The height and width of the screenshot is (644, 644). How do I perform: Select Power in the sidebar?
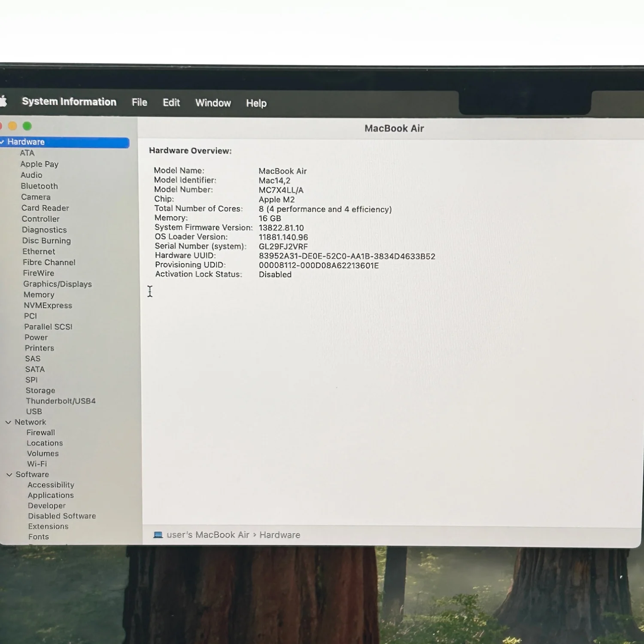point(36,337)
